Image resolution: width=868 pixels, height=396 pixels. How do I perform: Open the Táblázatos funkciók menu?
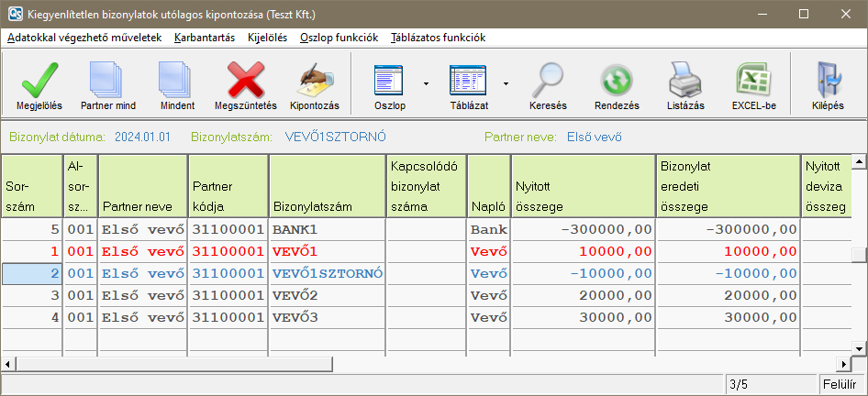pos(438,38)
